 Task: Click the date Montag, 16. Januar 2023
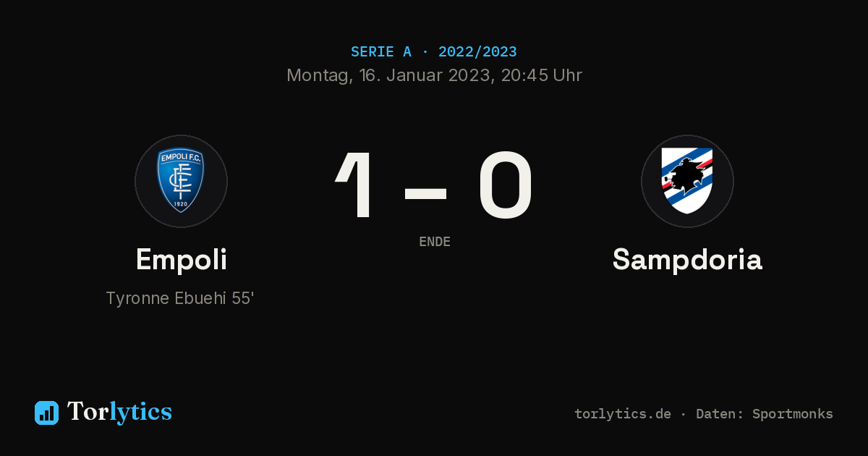point(388,75)
